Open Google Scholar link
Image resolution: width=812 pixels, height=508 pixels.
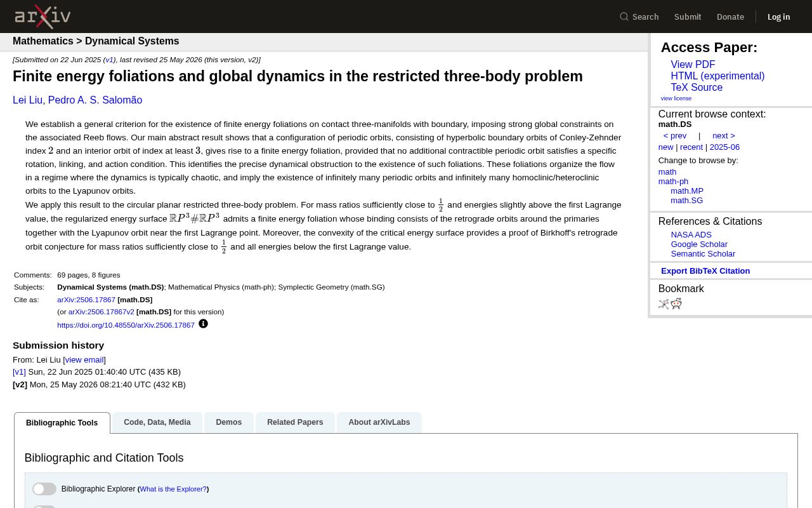point(699,244)
